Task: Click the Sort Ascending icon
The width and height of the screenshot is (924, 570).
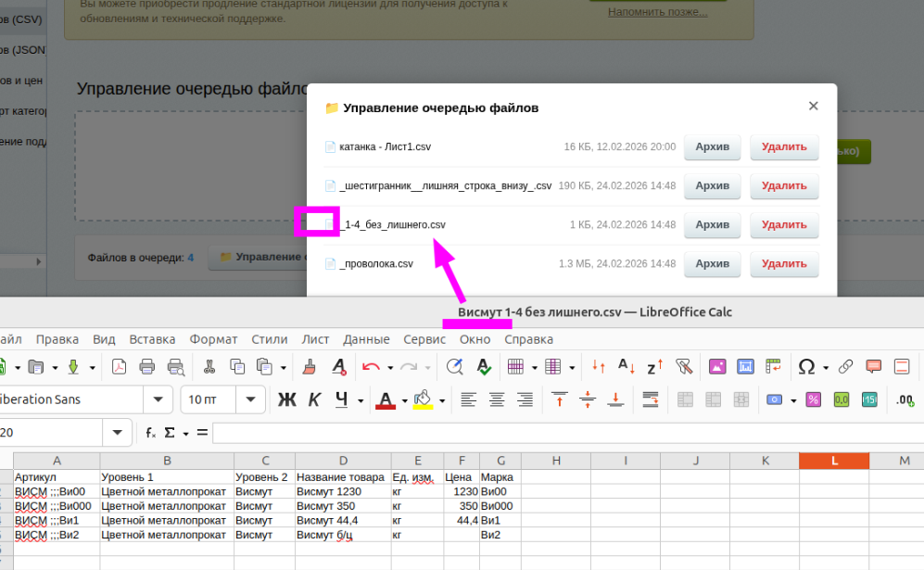Action: [x=627, y=366]
